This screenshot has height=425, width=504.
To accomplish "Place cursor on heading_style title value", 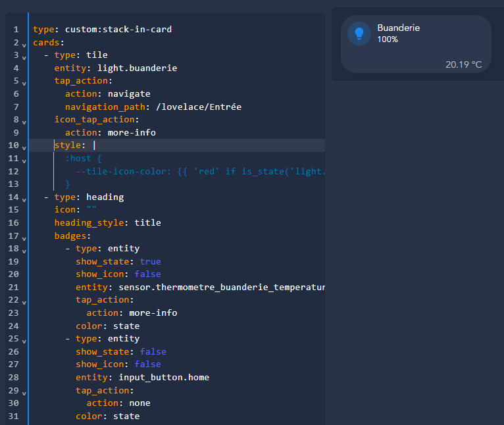I will tap(147, 223).
